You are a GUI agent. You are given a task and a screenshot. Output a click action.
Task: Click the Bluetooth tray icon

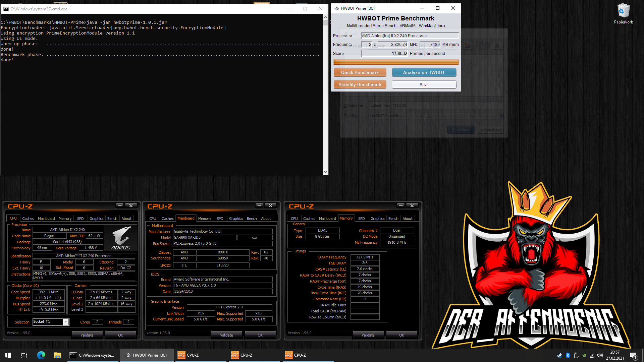(568, 355)
